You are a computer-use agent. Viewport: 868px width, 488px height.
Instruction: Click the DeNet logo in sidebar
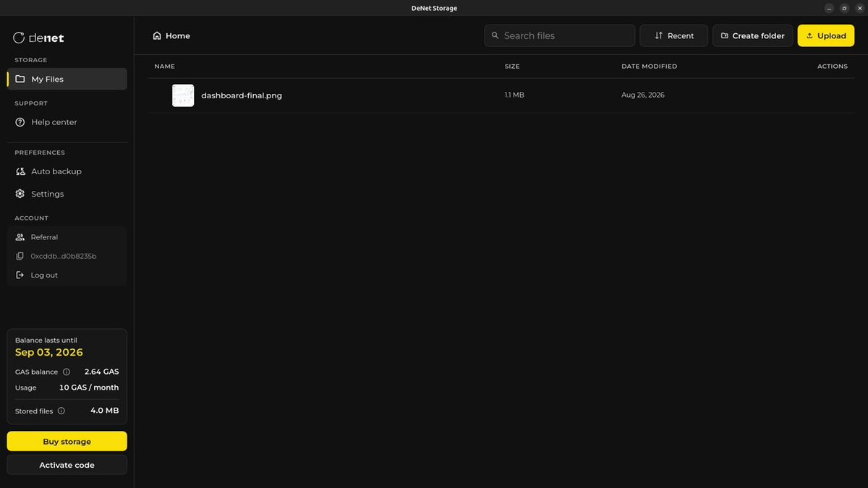39,38
